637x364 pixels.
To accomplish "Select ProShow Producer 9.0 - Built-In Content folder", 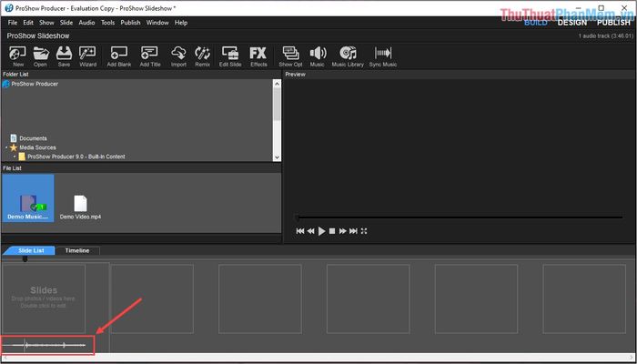I will tap(76, 157).
